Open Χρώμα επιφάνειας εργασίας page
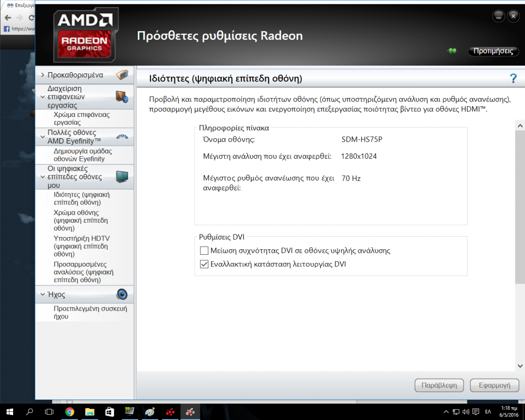This screenshot has width=525, height=420. pyautogui.click(x=81, y=119)
